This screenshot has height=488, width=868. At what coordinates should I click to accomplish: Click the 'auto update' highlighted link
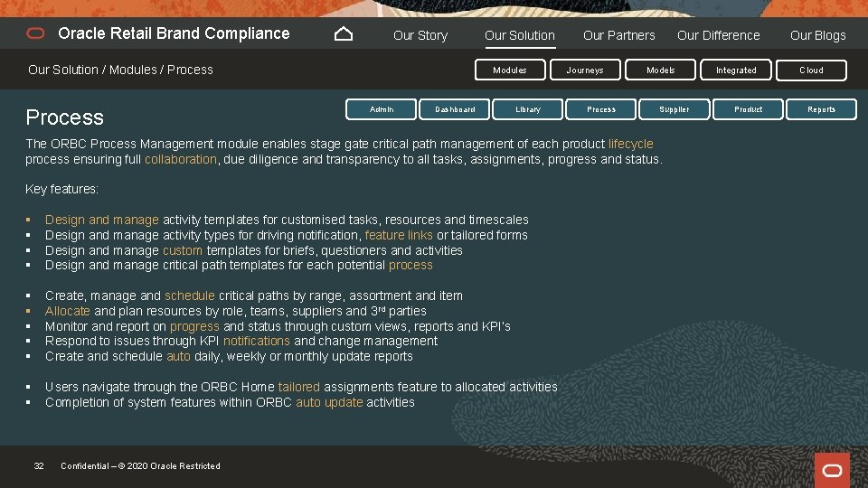pos(329,402)
